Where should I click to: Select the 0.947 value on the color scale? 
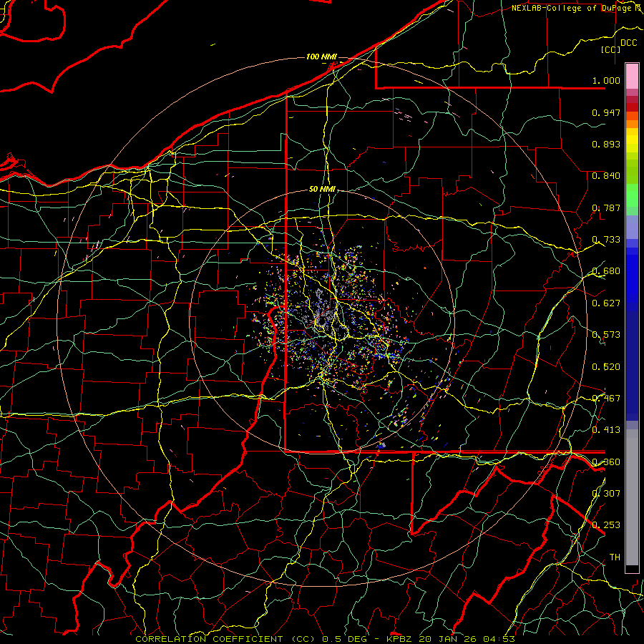[606, 112]
